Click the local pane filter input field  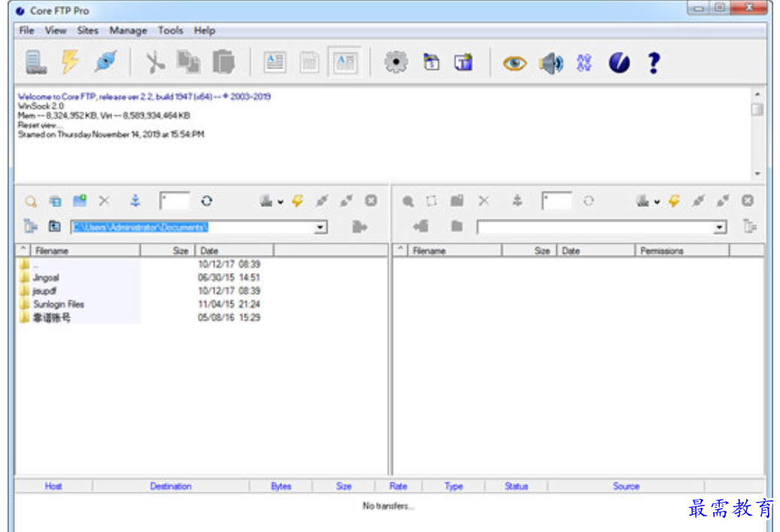coord(175,201)
